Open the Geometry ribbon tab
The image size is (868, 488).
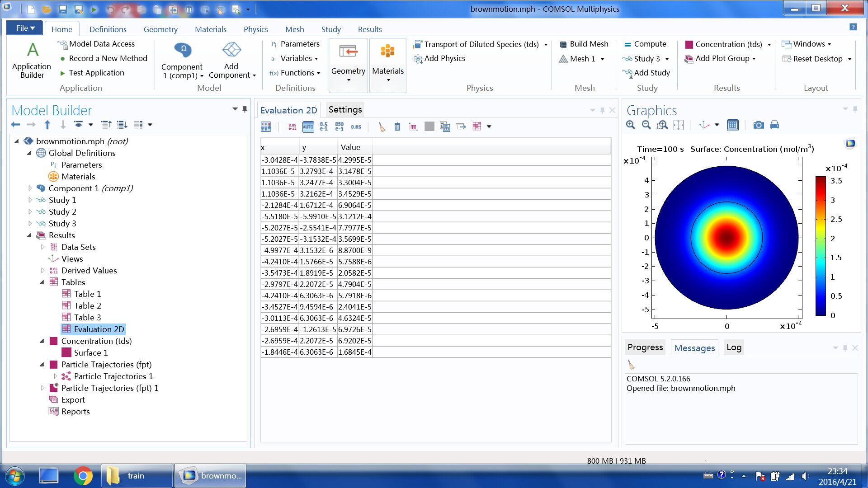pos(160,29)
